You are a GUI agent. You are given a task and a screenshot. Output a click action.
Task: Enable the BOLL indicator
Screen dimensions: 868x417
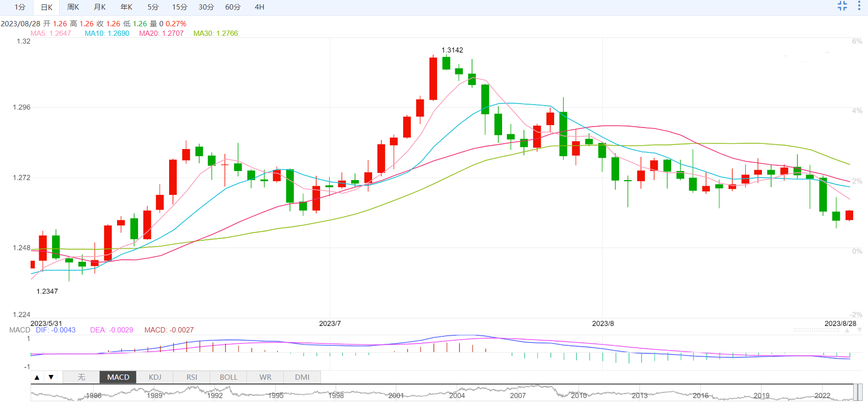(x=228, y=377)
